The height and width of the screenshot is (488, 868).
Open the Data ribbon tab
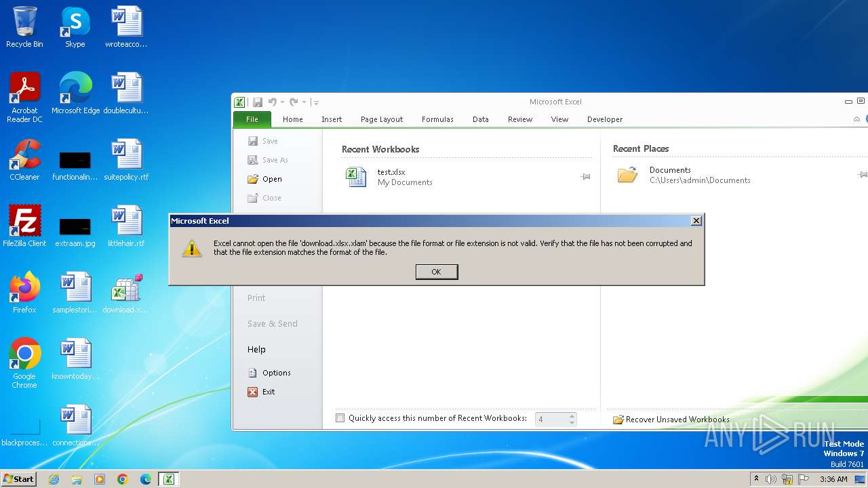tap(481, 119)
